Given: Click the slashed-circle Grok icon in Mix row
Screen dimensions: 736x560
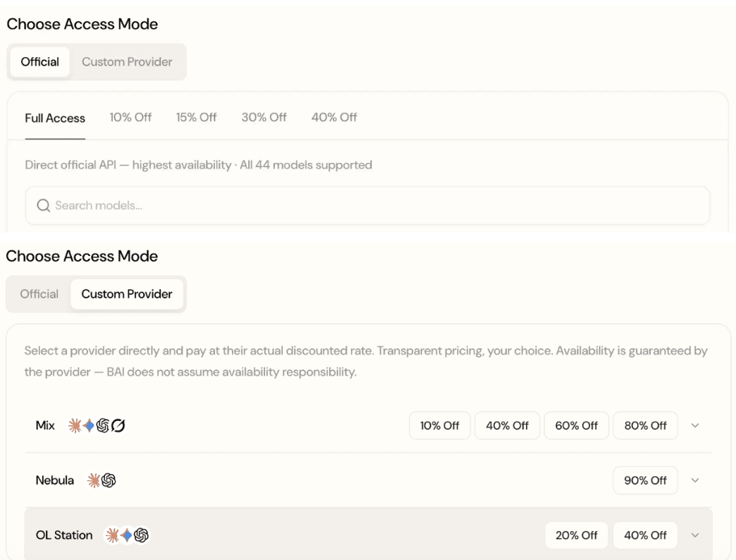Looking at the screenshot, I should pos(118,426).
